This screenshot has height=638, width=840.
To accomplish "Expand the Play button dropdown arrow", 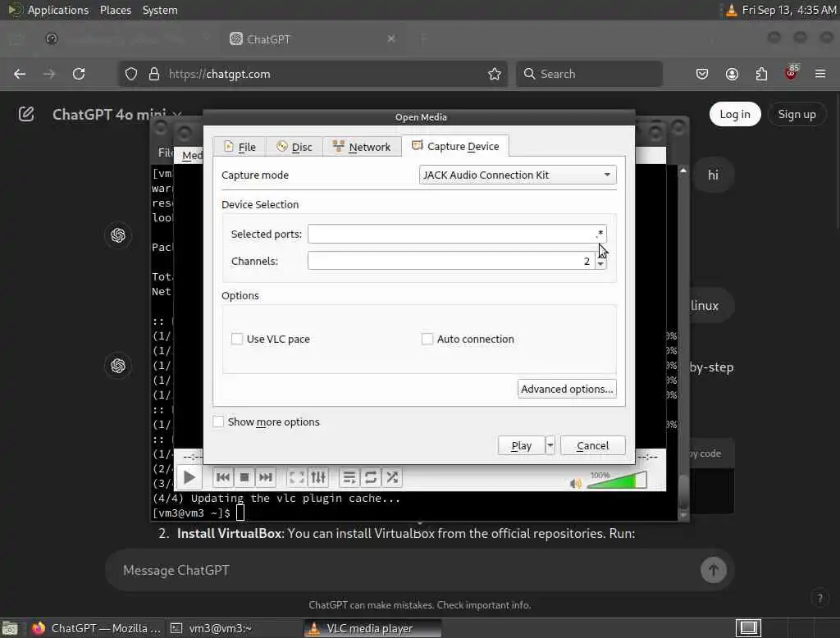I will point(550,445).
